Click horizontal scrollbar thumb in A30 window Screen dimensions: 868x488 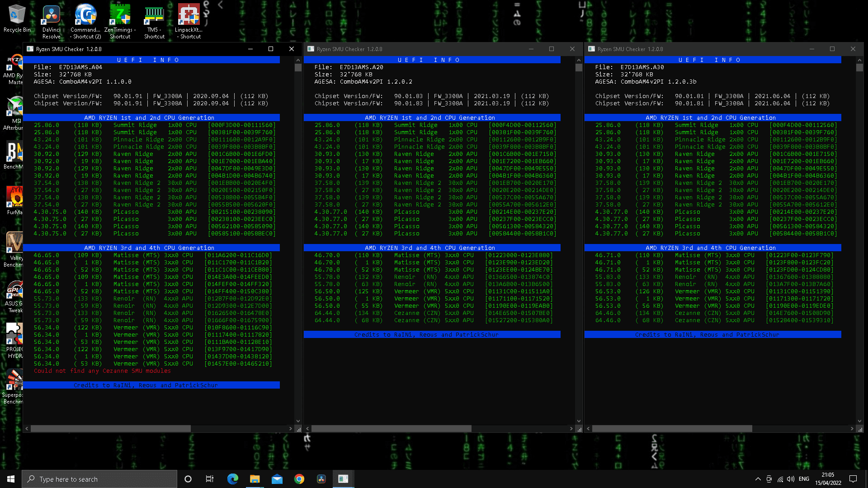pyautogui.click(x=672, y=429)
